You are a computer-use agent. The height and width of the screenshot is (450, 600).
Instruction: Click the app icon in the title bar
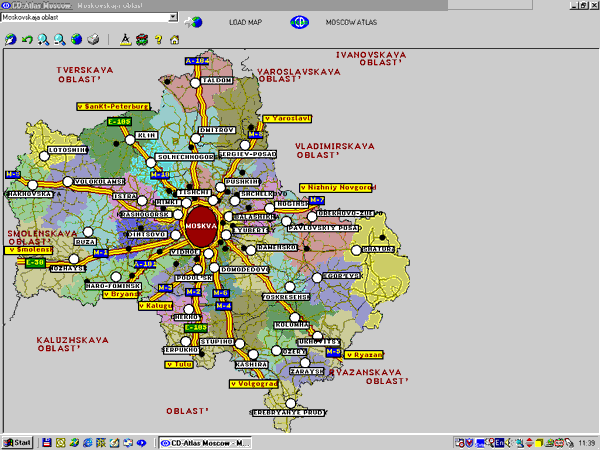pyautogui.click(x=6, y=5)
